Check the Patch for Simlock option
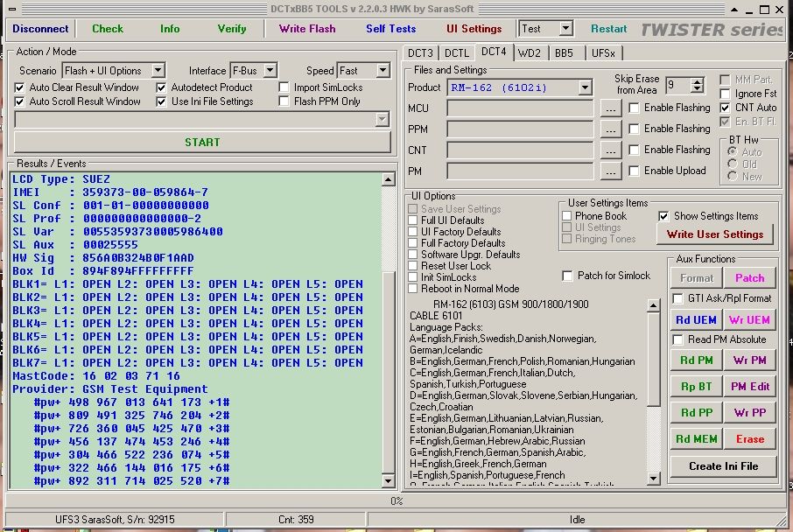Viewport: 793px width, 532px height. (567, 276)
